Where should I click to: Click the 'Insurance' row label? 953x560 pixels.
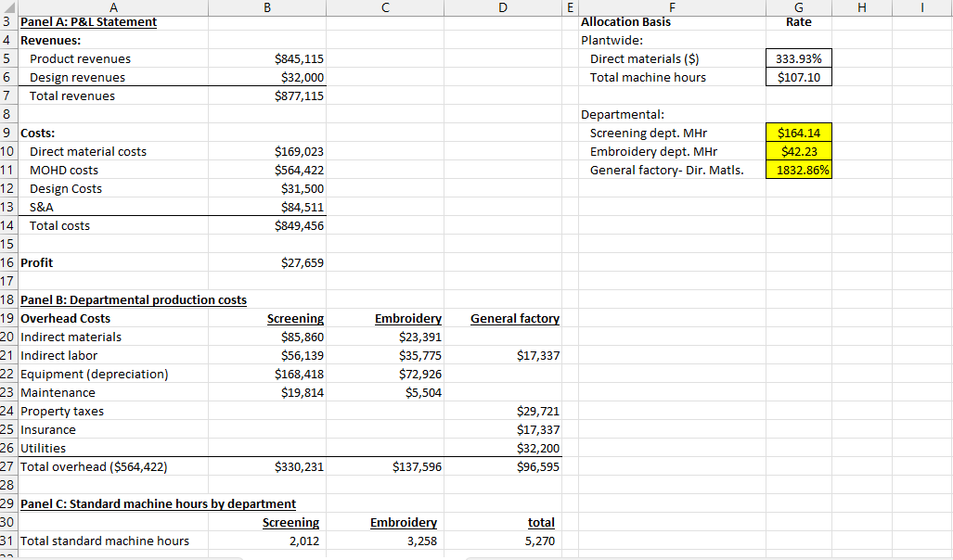(x=48, y=430)
